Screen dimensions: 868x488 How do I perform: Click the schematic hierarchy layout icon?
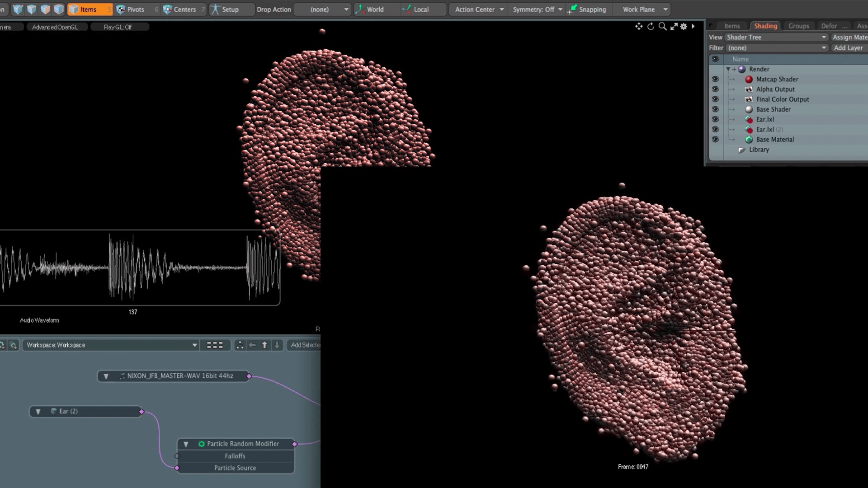coord(240,345)
